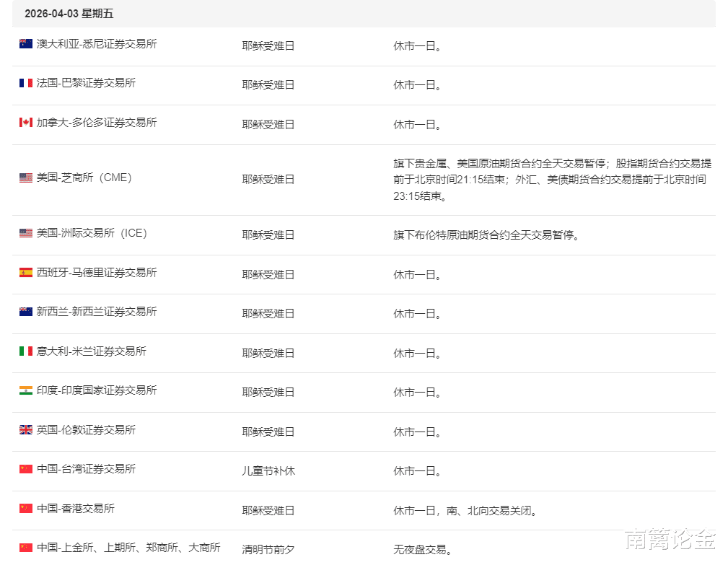This screenshot has height=565, width=728.
Task: Select 印度-印度国家证券交易所 row name
Action: (97, 390)
